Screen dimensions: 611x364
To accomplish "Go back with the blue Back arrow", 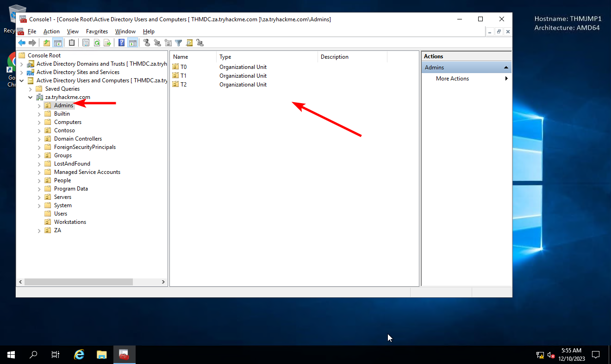I will (22, 43).
